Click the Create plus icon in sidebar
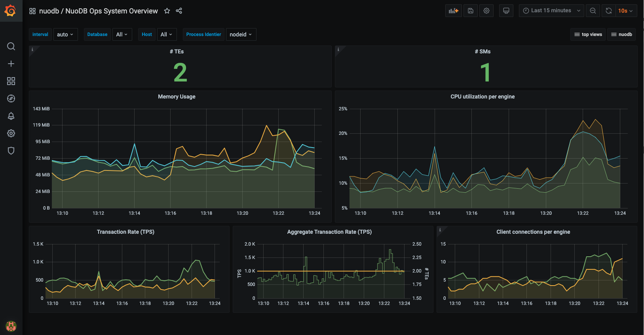The width and height of the screenshot is (644, 335). (11, 64)
